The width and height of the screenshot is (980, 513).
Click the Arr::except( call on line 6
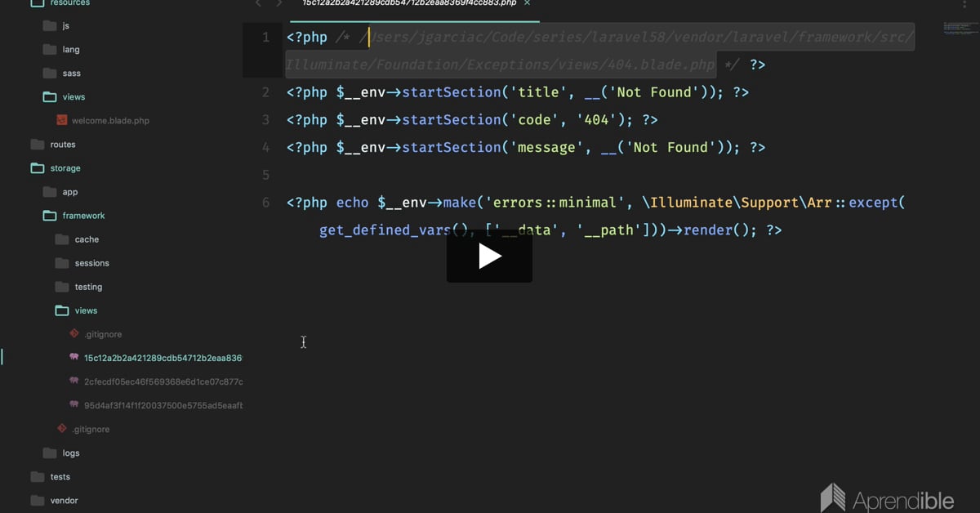tap(856, 203)
